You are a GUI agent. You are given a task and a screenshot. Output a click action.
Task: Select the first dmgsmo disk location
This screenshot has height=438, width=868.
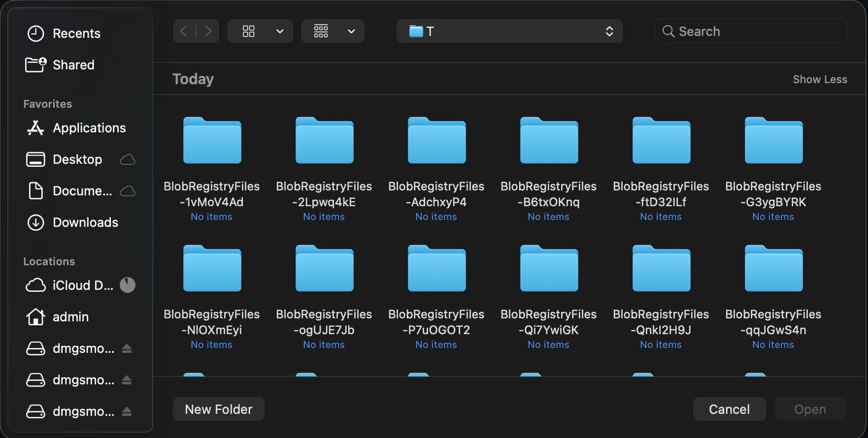tap(69, 348)
